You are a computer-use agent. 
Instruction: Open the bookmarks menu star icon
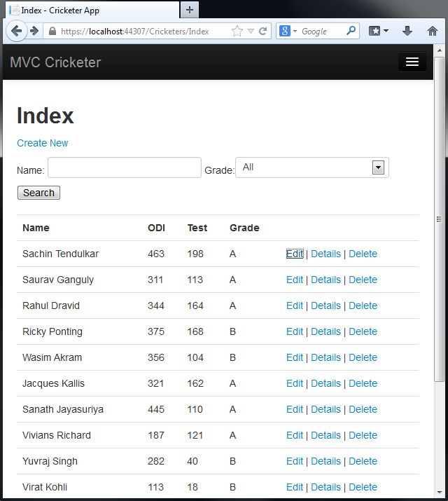click(379, 31)
